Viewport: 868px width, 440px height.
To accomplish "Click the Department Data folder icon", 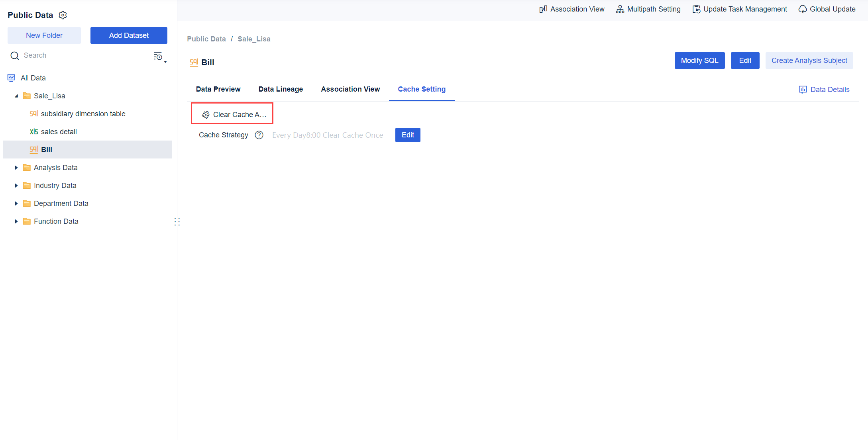I will 27,203.
